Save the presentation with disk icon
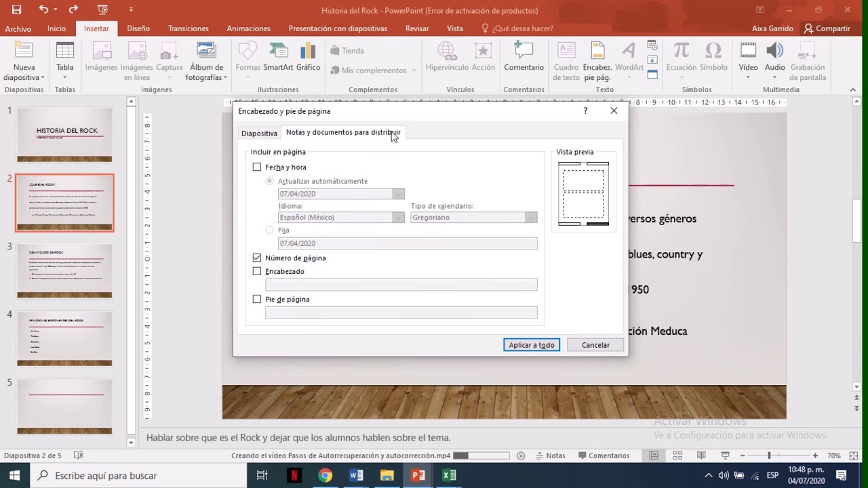The image size is (868, 488). pos(16,9)
